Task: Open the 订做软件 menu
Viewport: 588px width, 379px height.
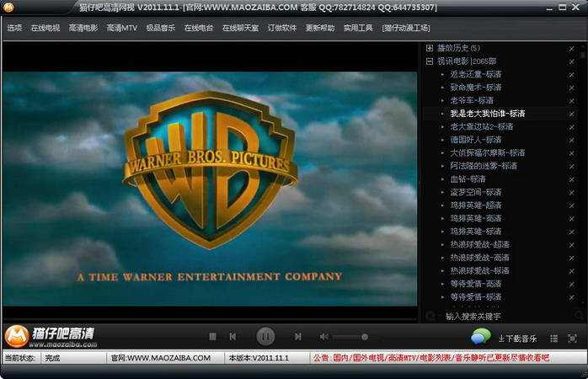Action: [x=282, y=28]
